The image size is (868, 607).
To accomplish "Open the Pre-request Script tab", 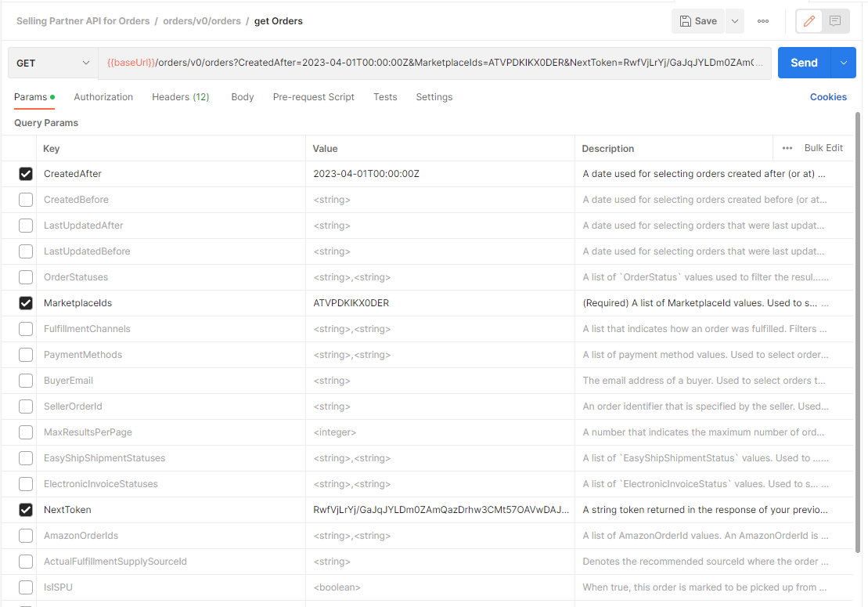I will (313, 96).
